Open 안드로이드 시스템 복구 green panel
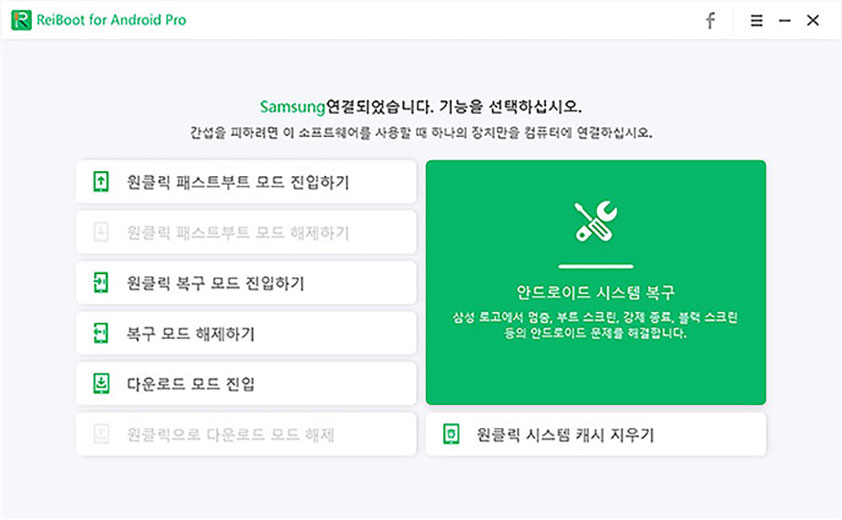The height and width of the screenshot is (520, 842). [596, 283]
